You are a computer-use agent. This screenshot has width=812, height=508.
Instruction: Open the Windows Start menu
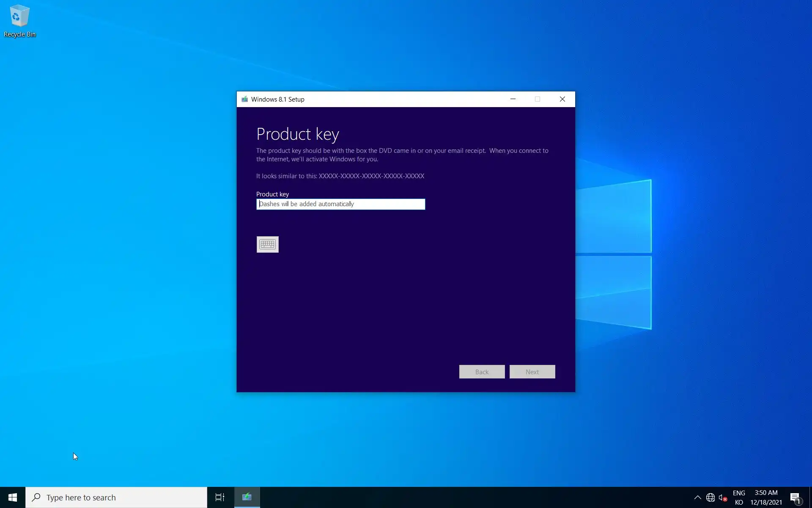[13, 497]
